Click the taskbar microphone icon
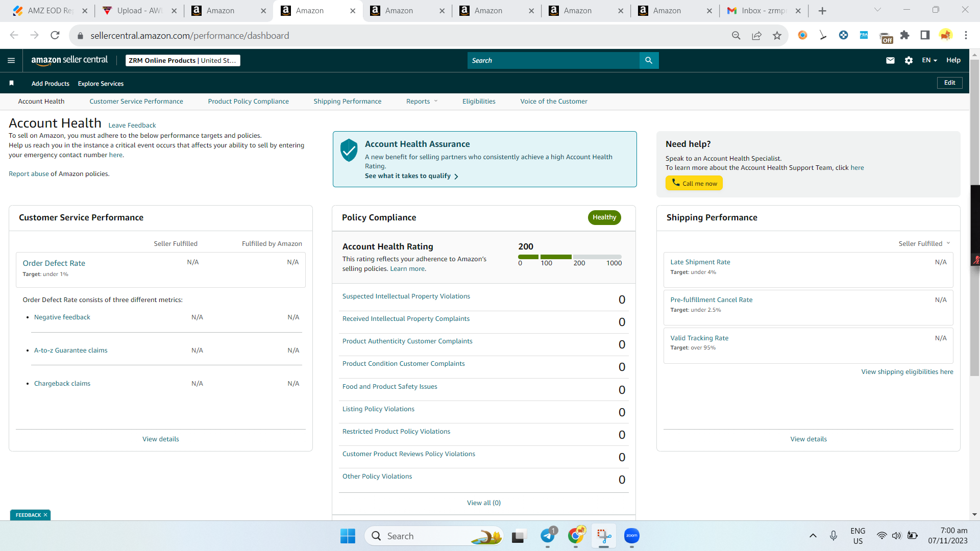This screenshot has width=980, height=551. click(834, 536)
